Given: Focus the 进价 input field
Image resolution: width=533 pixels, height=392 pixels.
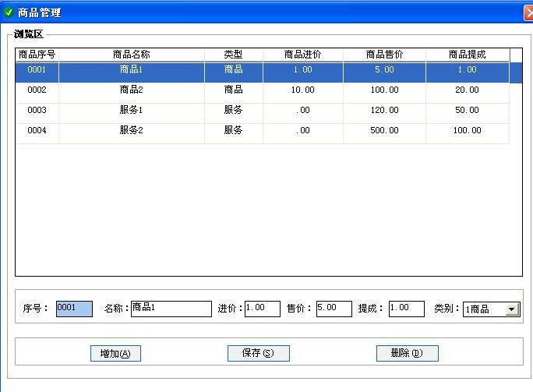Looking at the screenshot, I should [x=263, y=309].
